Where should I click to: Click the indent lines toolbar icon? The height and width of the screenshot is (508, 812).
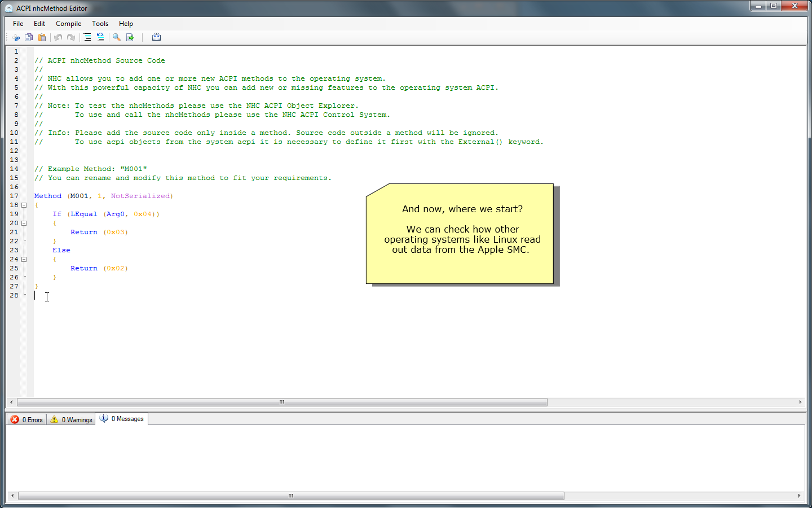(87, 37)
